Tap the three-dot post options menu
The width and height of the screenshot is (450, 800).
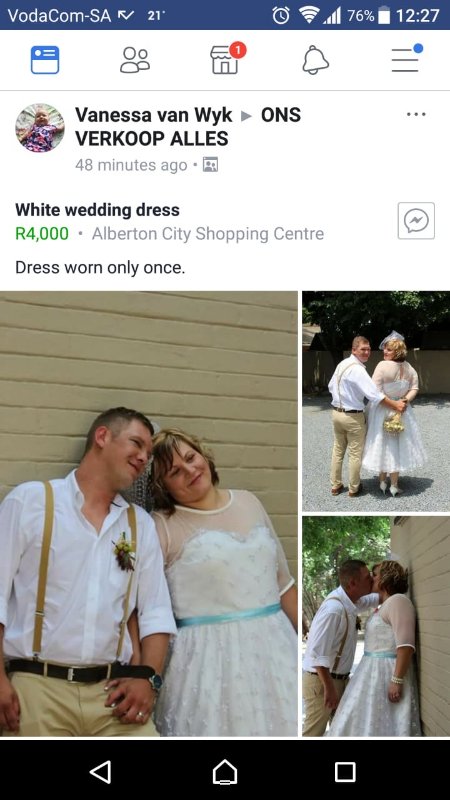point(416,114)
